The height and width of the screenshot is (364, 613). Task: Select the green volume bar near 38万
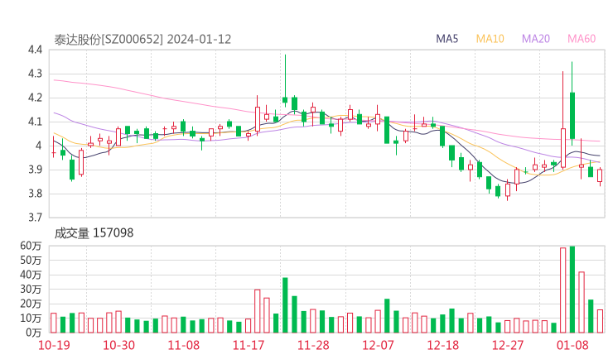285,305
